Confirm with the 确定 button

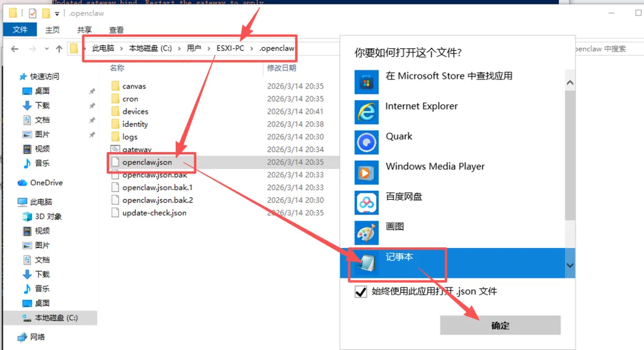click(x=500, y=326)
